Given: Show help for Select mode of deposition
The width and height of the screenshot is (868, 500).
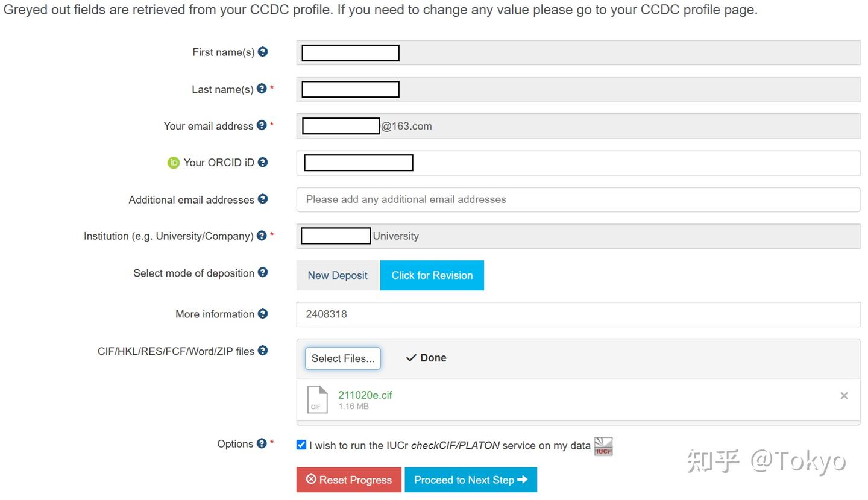Looking at the screenshot, I should coord(263,272).
